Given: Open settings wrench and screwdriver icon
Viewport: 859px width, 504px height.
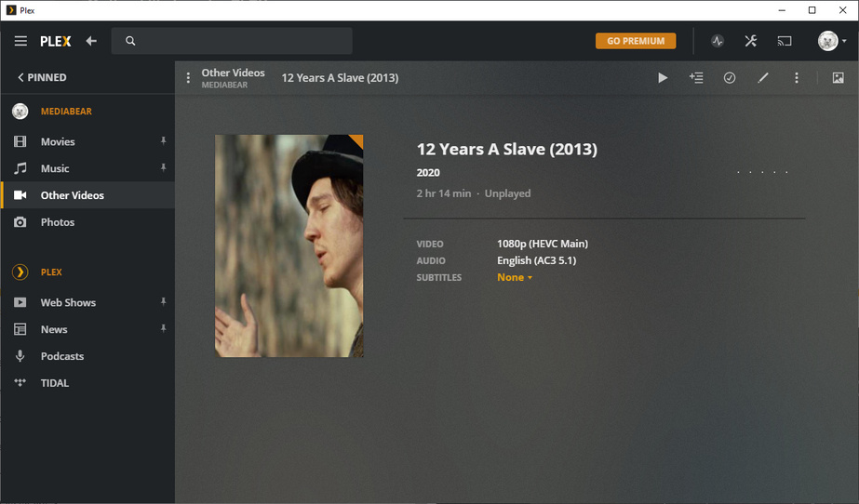Looking at the screenshot, I should point(750,41).
